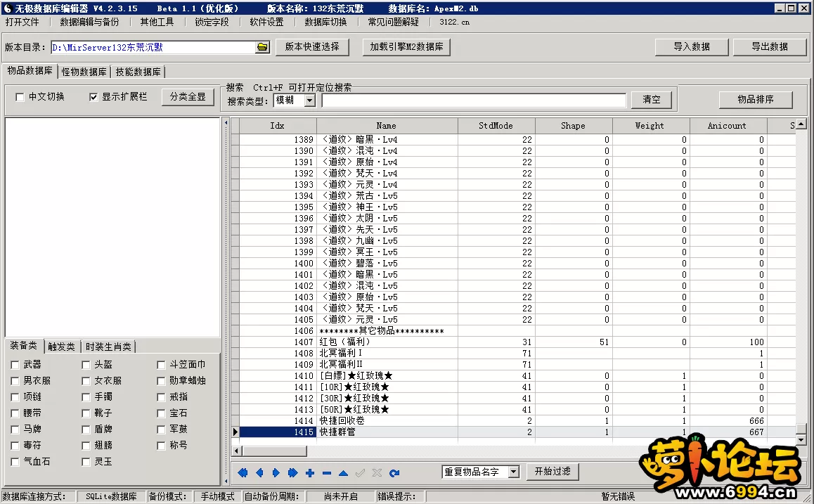Click the Name column header

[x=386, y=126]
